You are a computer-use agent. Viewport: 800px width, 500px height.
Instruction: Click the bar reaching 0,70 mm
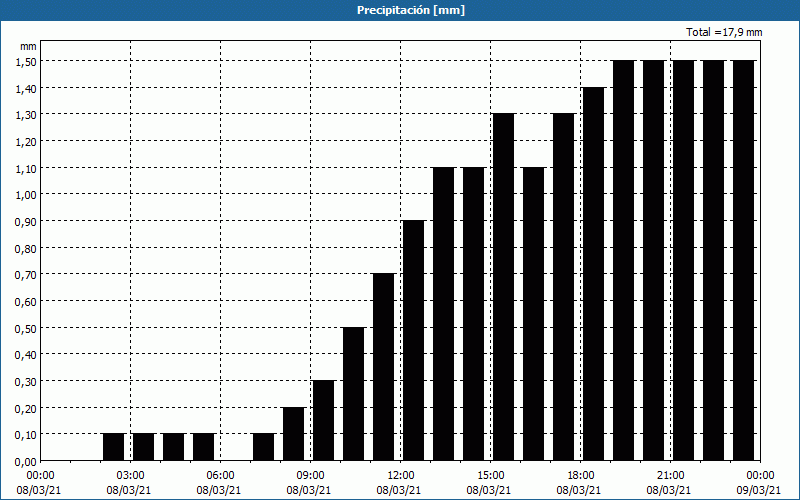point(384,367)
